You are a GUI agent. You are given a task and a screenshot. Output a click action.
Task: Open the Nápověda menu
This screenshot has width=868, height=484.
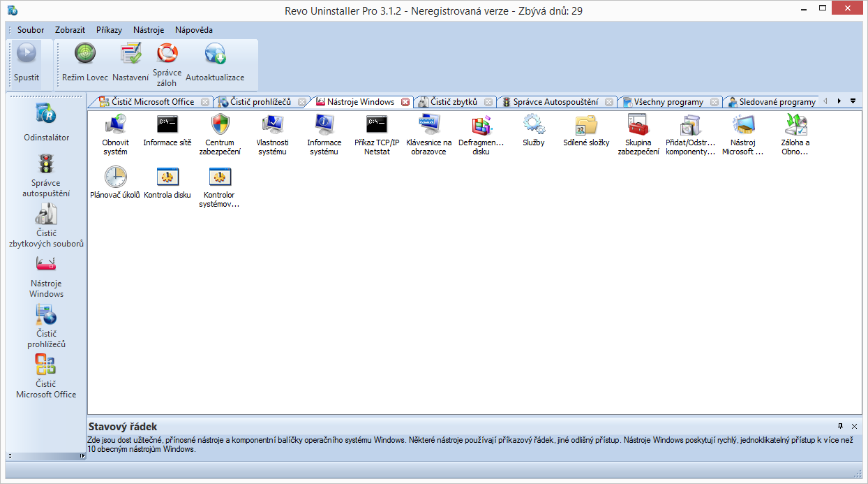[194, 30]
